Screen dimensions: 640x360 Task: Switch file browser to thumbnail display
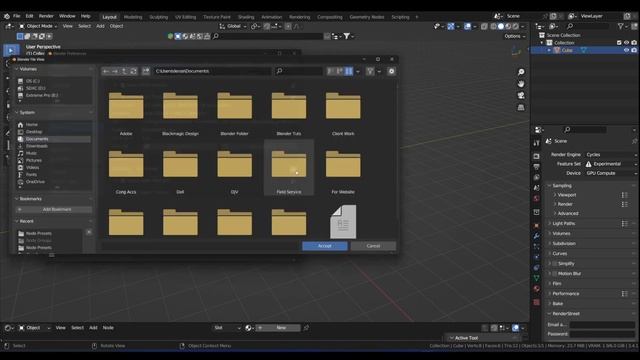pyautogui.click(x=349, y=71)
